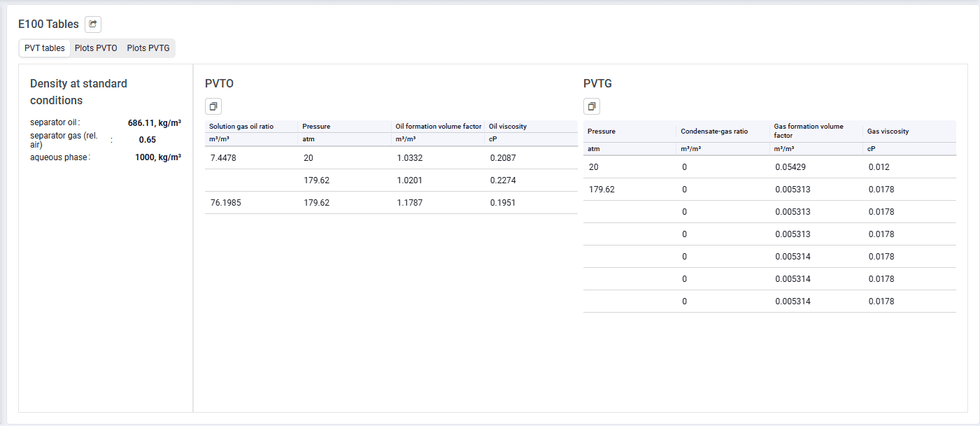Screen dimensions: 980x426
Task: Select the Solution gas oil ratio column header
Action: tap(241, 127)
